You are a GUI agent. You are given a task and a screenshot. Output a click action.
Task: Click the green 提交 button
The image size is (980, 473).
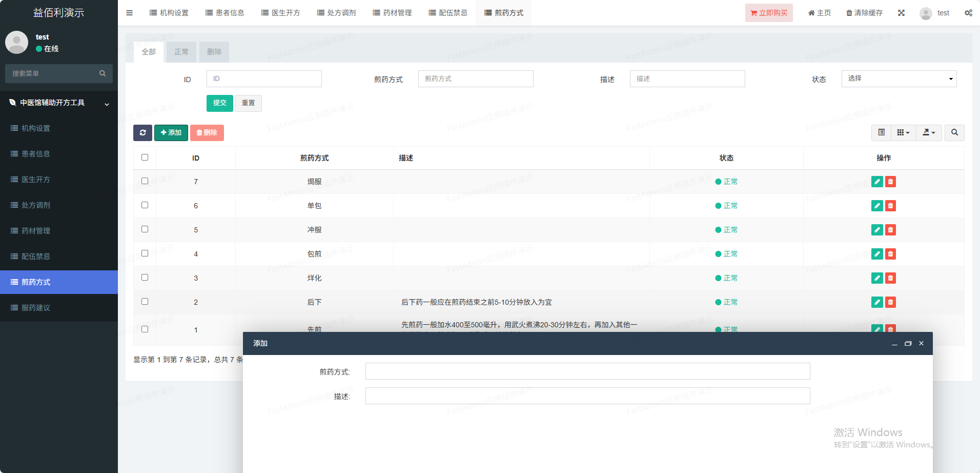tap(219, 103)
